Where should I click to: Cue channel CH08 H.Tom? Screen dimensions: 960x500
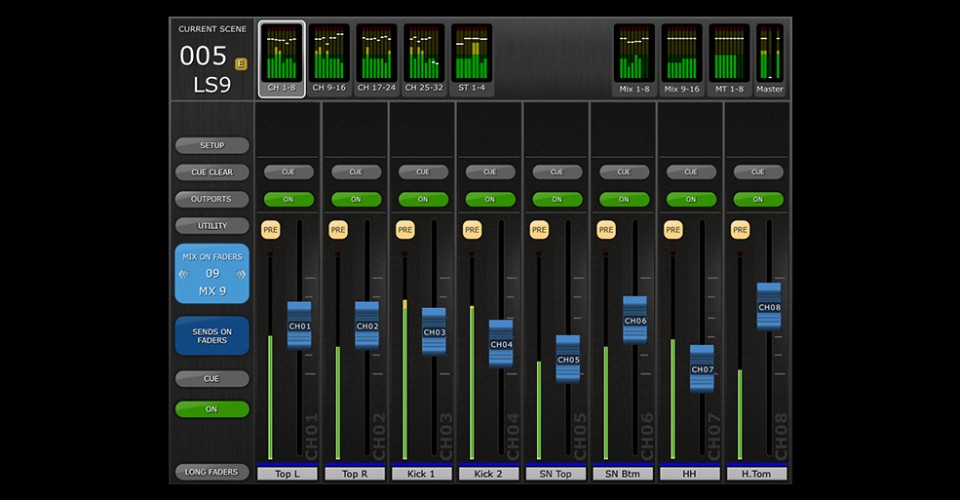758,172
